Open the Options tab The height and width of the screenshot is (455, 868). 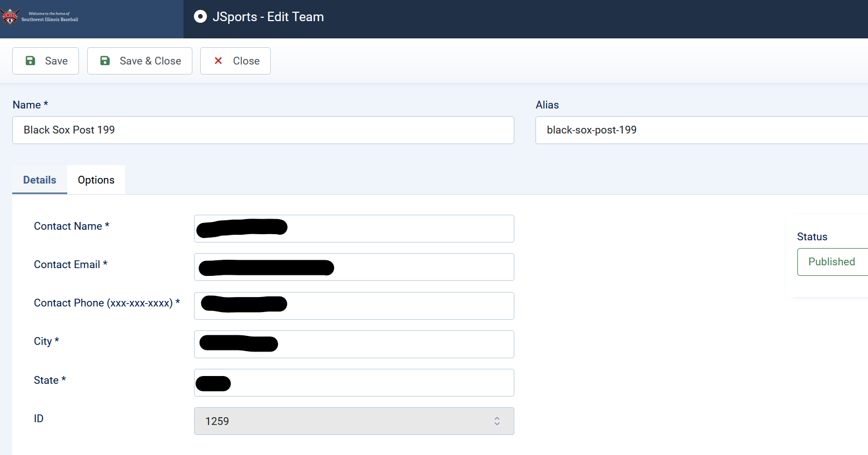click(x=96, y=180)
